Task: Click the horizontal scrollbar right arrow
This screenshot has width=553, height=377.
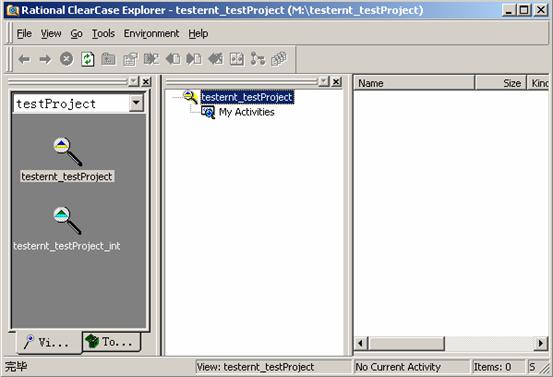Action: (x=541, y=343)
